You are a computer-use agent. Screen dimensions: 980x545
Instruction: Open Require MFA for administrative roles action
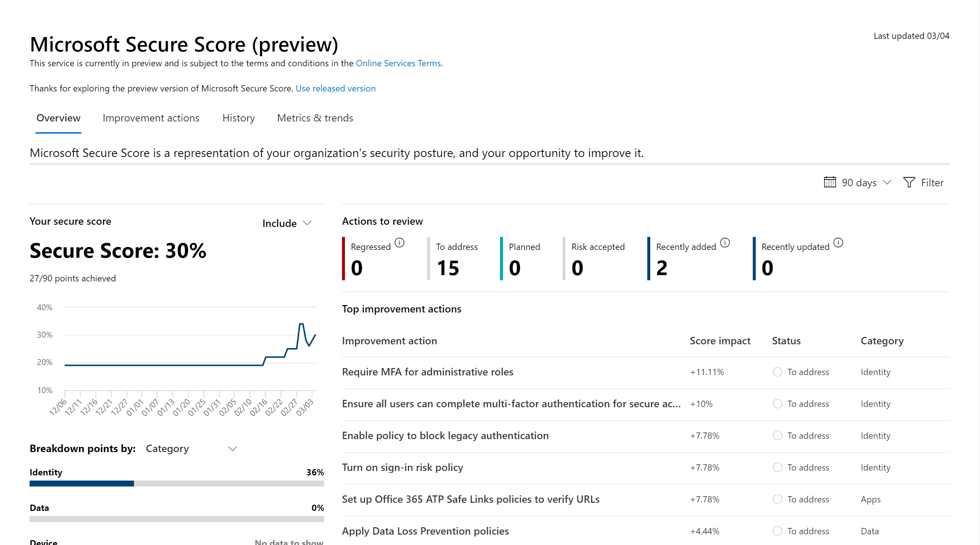click(427, 372)
